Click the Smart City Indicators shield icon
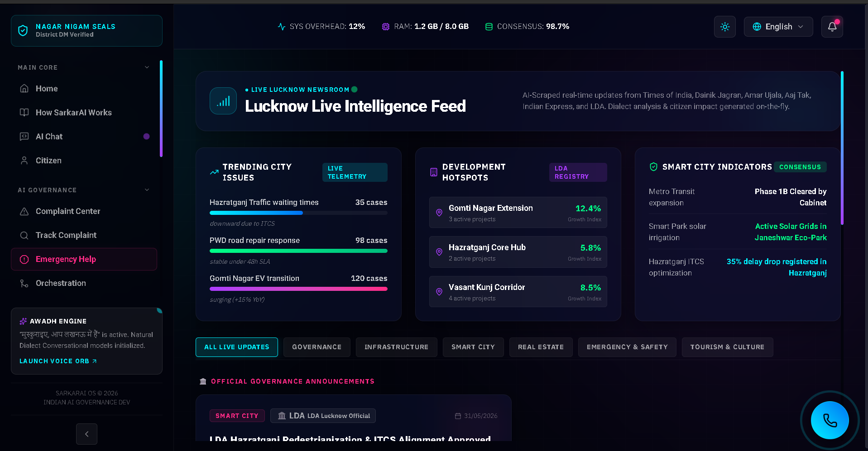The image size is (868, 451). pyautogui.click(x=653, y=167)
